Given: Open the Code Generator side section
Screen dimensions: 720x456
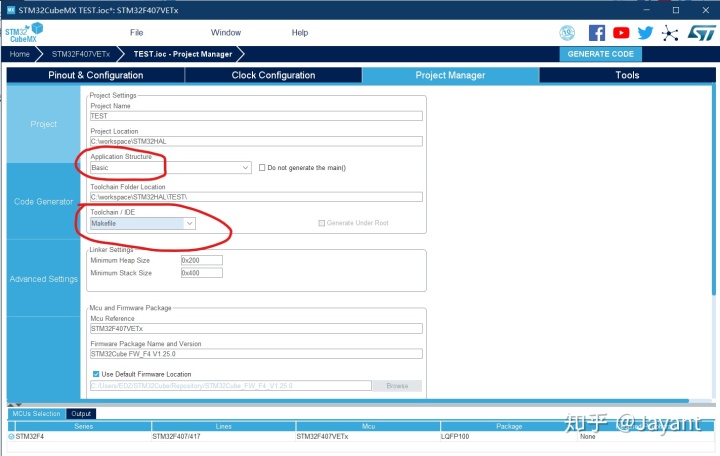Looking at the screenshot, I should (x=44, y=202).
